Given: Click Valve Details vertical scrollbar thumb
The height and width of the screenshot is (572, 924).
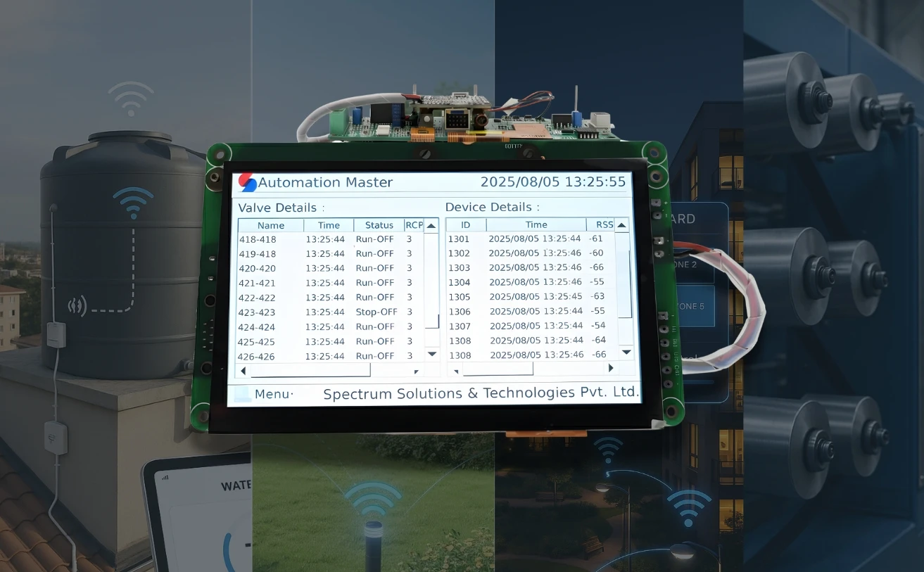Looking at the screenshot, I should [x=431, y=280].
